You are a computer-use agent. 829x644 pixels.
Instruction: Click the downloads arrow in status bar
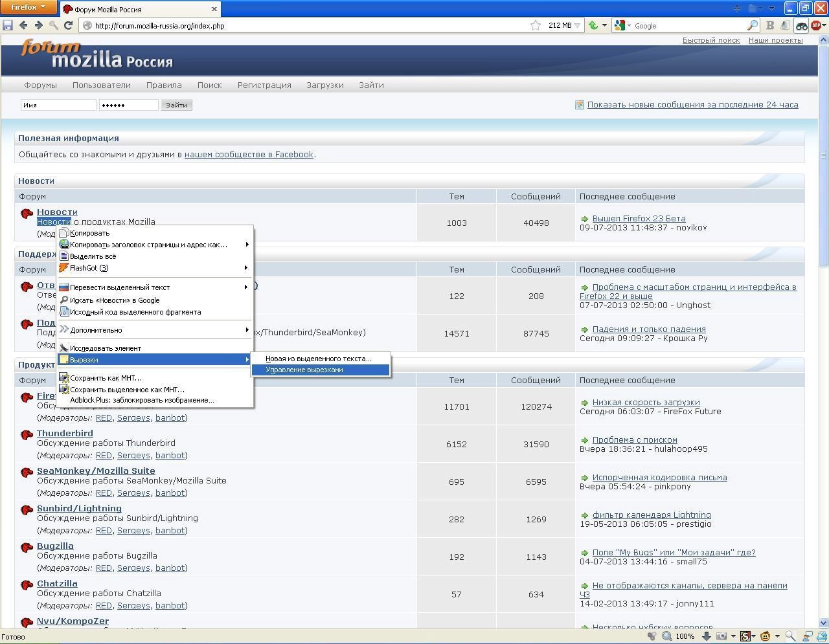click(x=707, y=636)
